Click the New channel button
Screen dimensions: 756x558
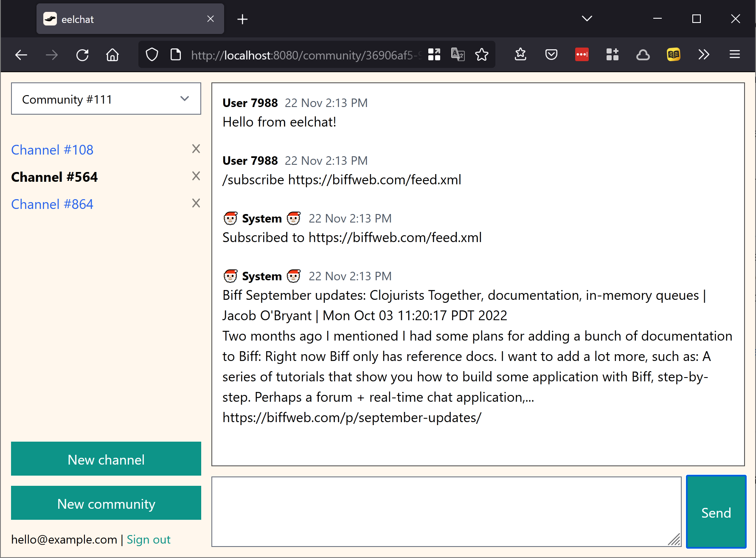click(106, 459)
